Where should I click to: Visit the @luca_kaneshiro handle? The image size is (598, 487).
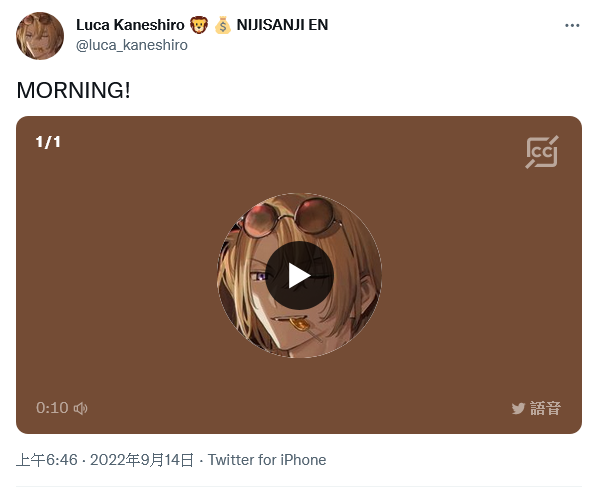pos(132,45)
